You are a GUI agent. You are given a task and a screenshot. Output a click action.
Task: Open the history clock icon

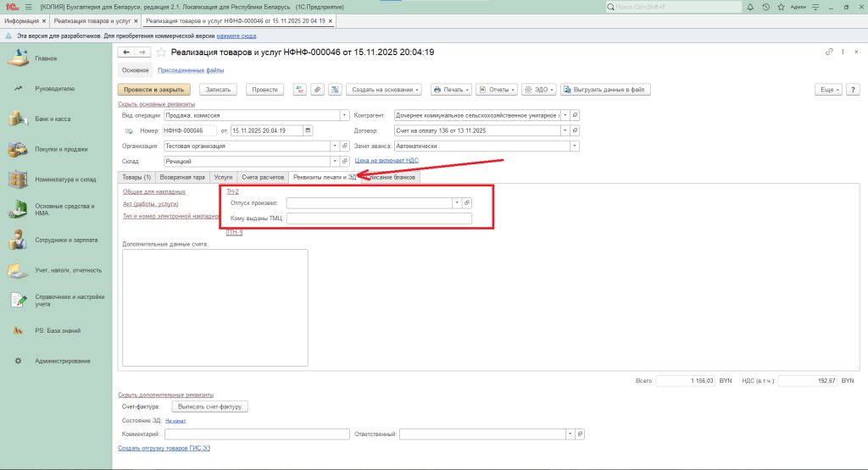[766, 7]
